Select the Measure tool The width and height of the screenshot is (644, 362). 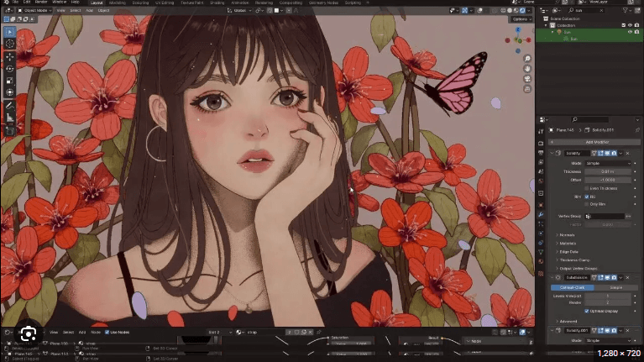10,118
